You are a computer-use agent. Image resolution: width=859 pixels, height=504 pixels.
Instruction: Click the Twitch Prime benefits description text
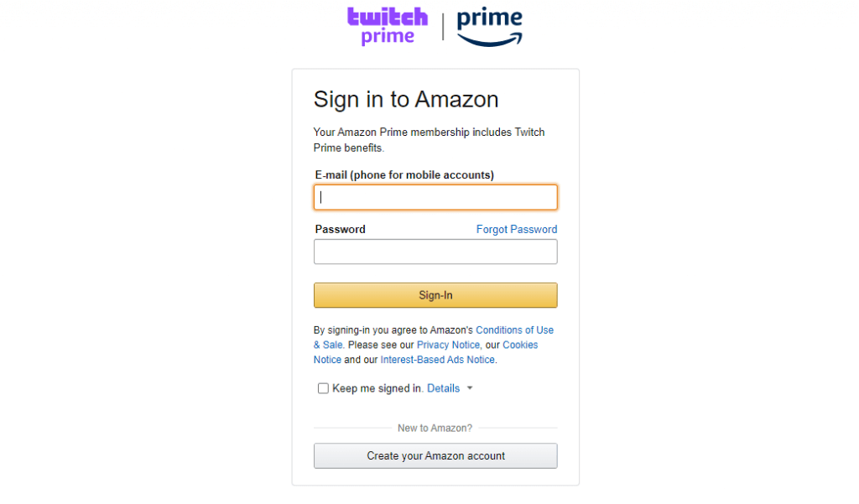429,140
